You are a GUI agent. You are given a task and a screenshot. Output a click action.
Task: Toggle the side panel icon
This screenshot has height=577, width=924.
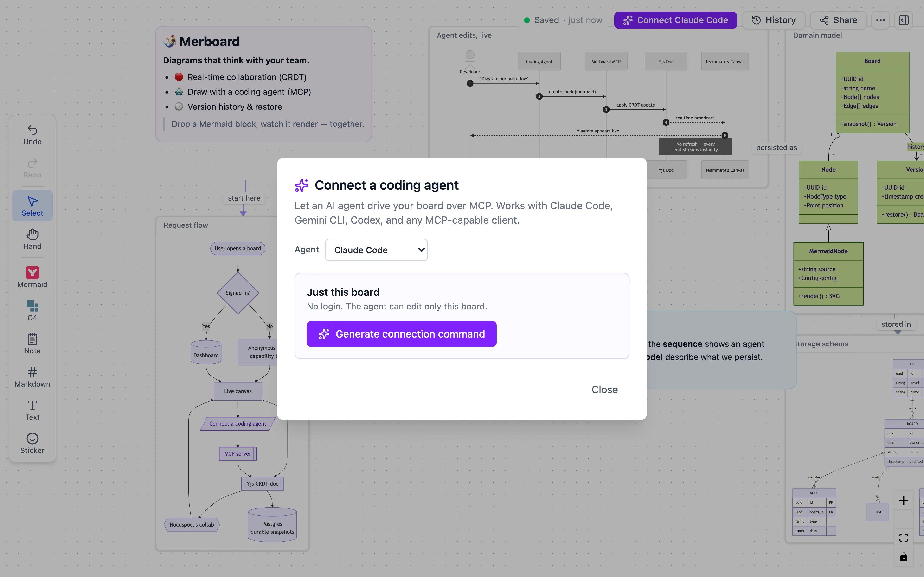904,20
